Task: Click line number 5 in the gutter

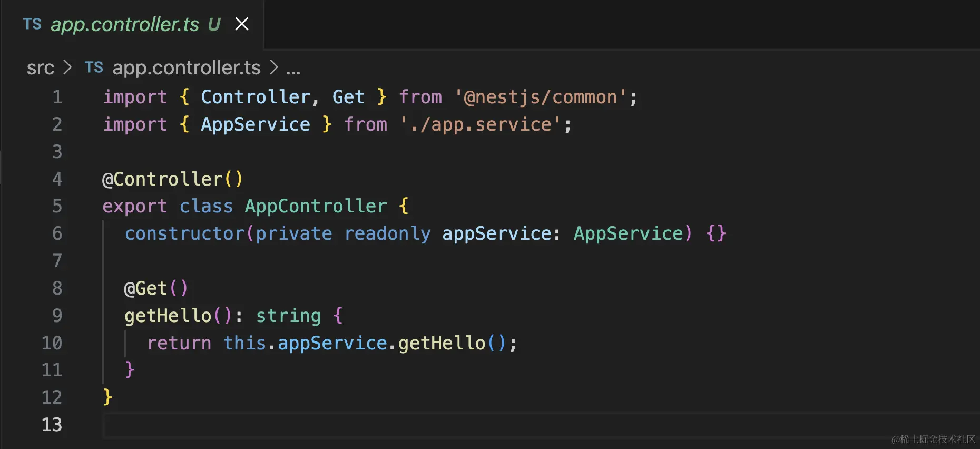Action: coord(57,207)
